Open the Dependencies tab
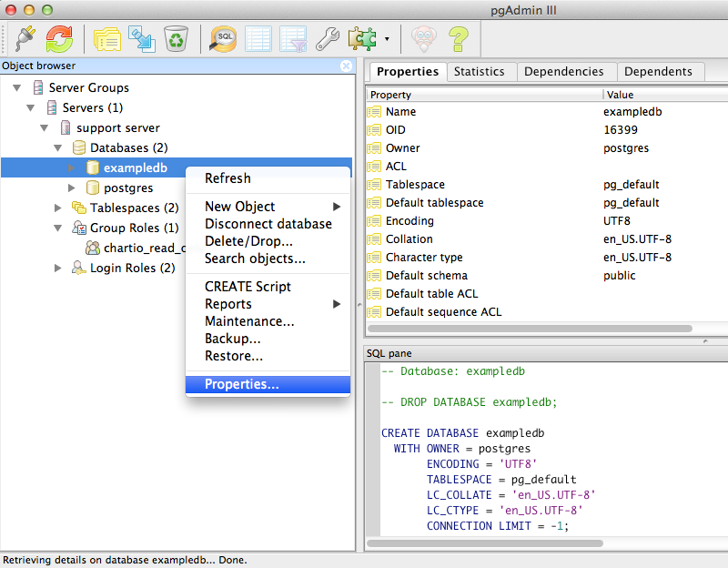Viewport: 728px width, 568px height. coord(565,71)
